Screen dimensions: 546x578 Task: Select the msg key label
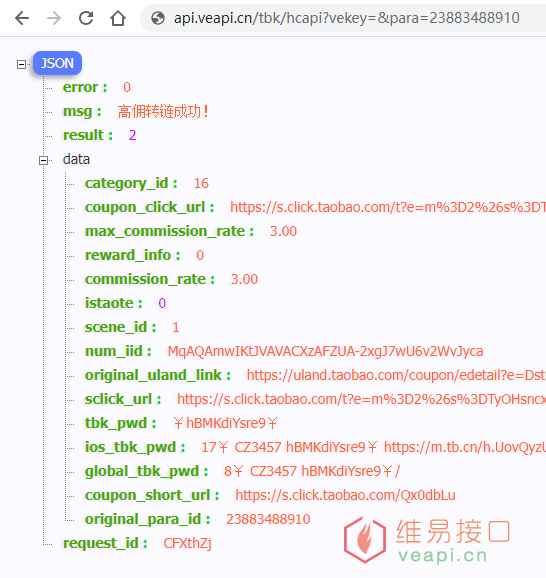tap(82, 111)
